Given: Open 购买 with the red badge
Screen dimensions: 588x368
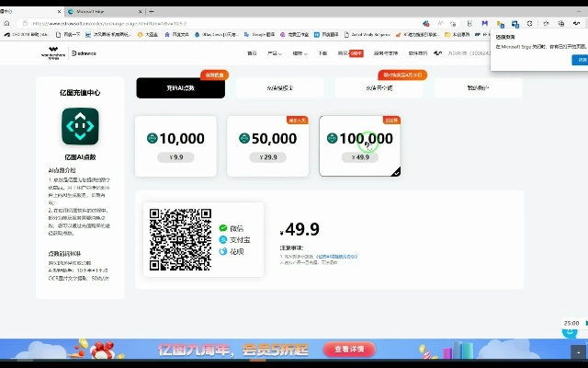Looking at the screenshot, I should [351, 53].
